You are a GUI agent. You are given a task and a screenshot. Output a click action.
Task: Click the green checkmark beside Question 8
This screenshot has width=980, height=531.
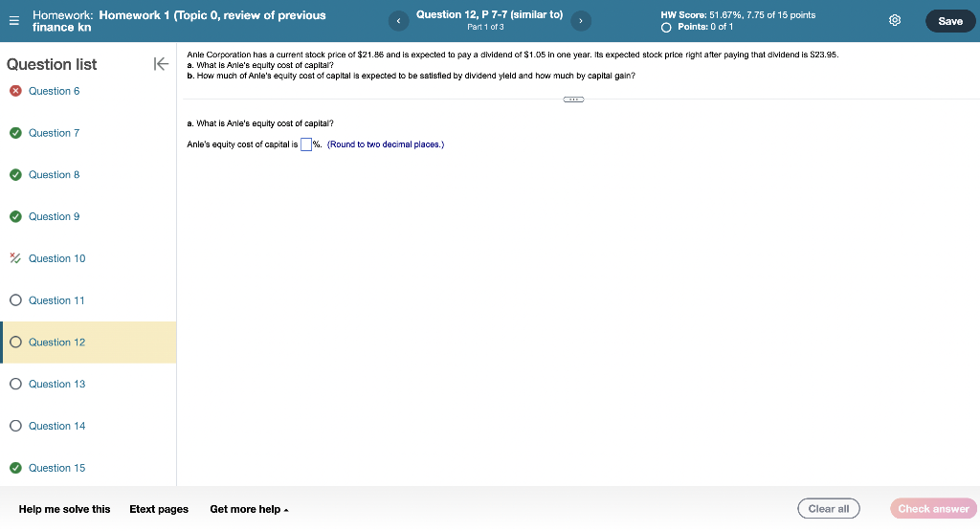click(15, 174)
